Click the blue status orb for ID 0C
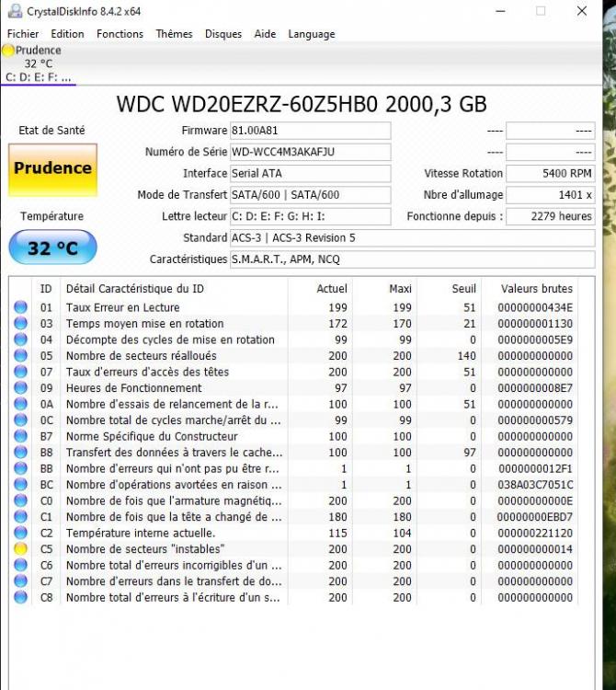Image resolution: width=616 pixels, height=690 pixels. click(x=20, y=420)
